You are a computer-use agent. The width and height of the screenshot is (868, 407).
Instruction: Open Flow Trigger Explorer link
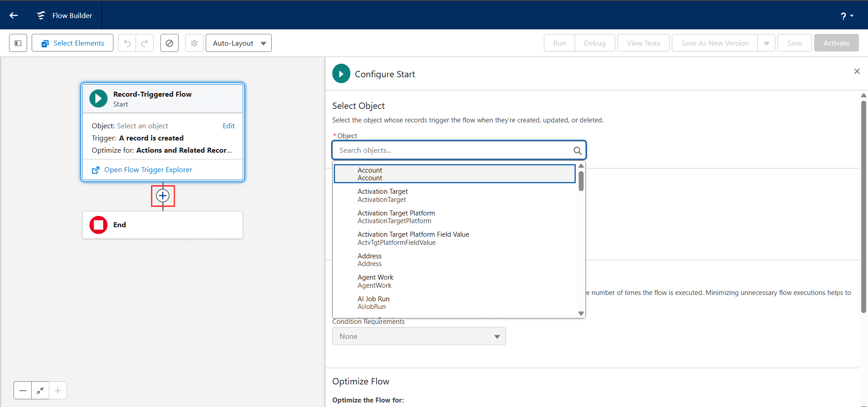pos(148,170)
